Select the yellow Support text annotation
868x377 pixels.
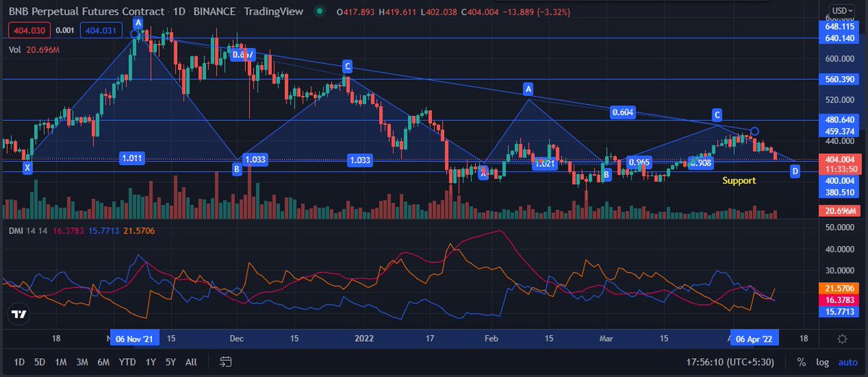739,180
